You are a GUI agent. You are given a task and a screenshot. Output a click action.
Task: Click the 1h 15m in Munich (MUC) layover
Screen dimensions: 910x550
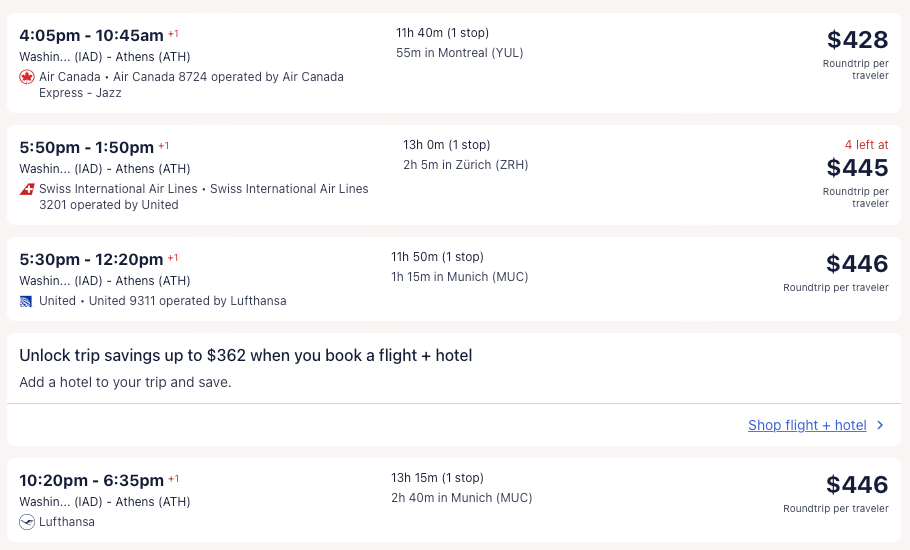[x=459, y=277]
